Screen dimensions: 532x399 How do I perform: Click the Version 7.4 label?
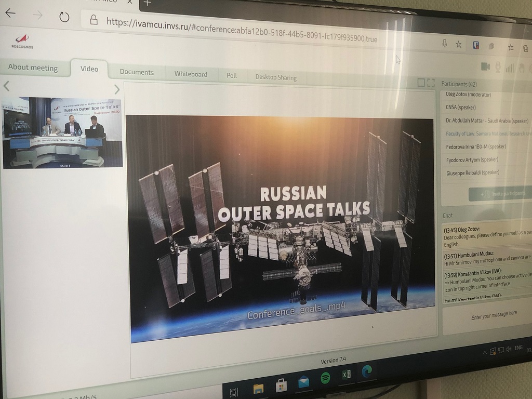[x=333, y=361]
